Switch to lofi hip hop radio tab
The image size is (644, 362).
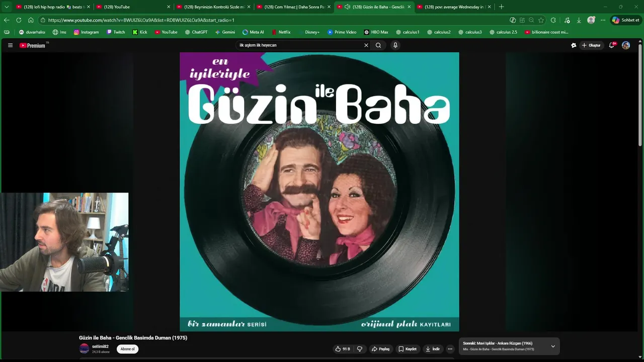coord(53,7)
